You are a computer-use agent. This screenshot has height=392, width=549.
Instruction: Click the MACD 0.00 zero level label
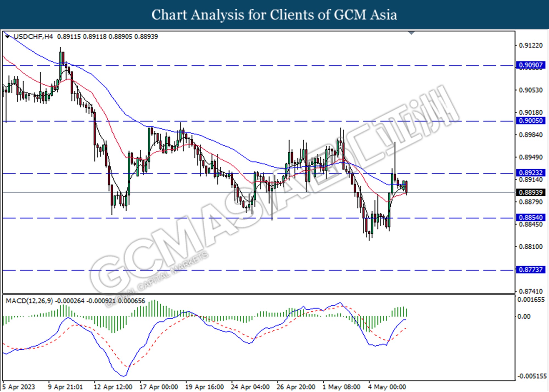[524, 317]
